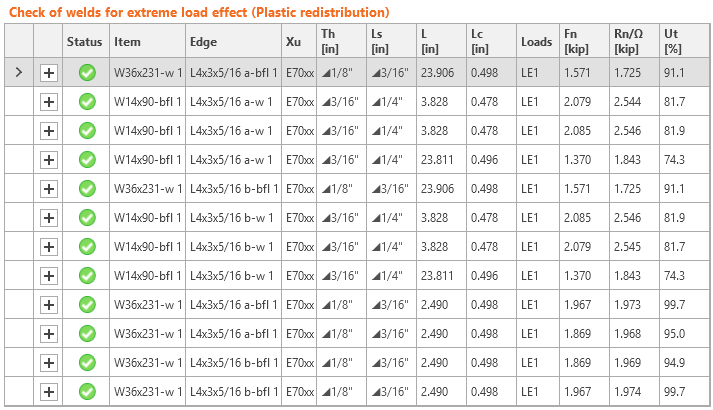
Task: Click the status check icon in the 2.545 kip row
Action: tap(87, 246)
